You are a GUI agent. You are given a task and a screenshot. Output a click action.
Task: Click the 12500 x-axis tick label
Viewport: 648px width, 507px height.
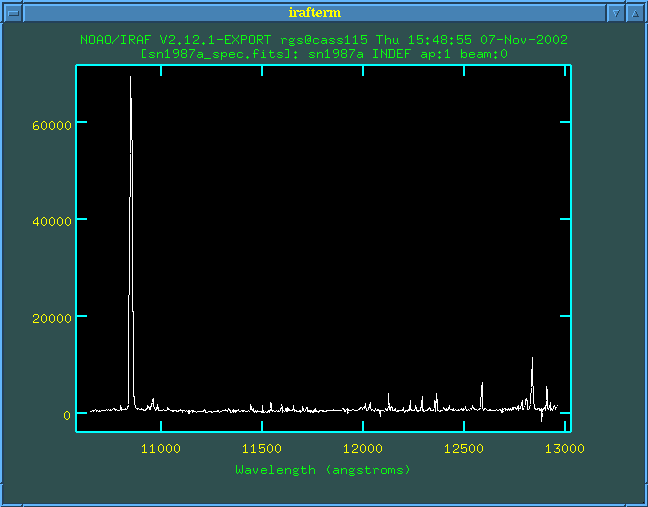465,447
